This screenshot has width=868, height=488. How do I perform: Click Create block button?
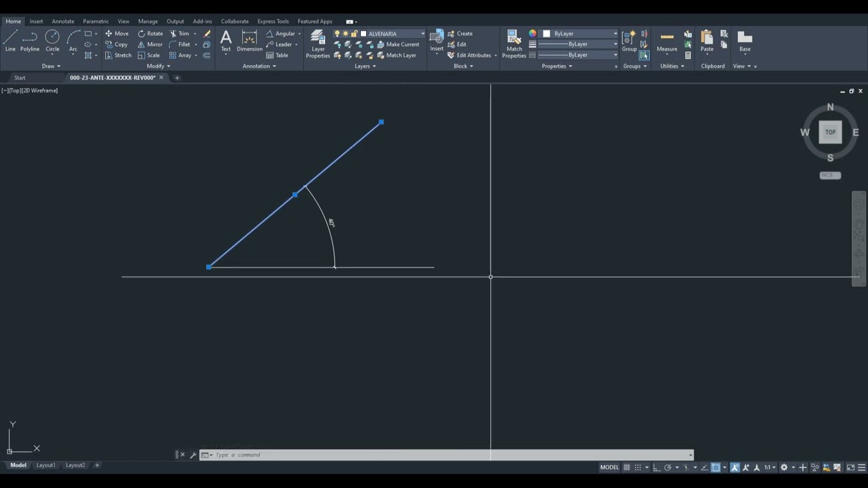click(x=460, y=33)
